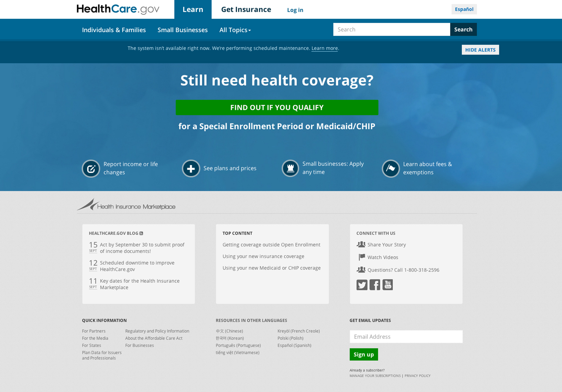Click the flag icon beside Watch Videos
This screenshot has width=562, height=392.
pyautogui.click(x=362, y=257)
